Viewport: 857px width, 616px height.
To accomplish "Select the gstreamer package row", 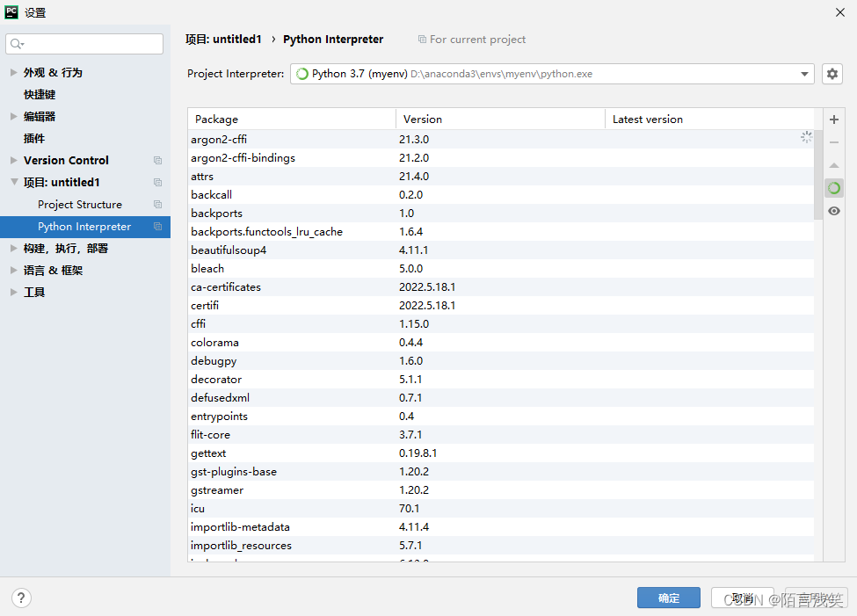I will pyautogui.click(x=501, y=489).
